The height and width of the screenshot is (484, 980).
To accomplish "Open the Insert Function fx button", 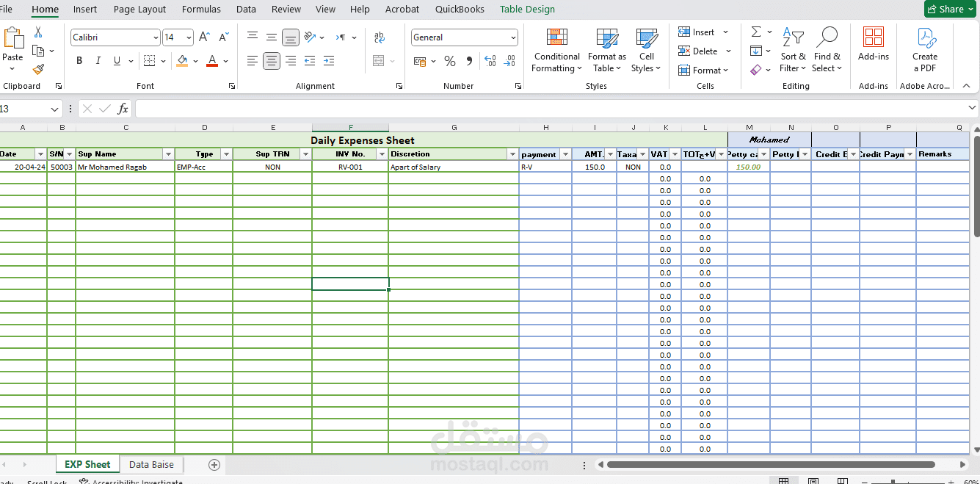I will pos(123,109).
